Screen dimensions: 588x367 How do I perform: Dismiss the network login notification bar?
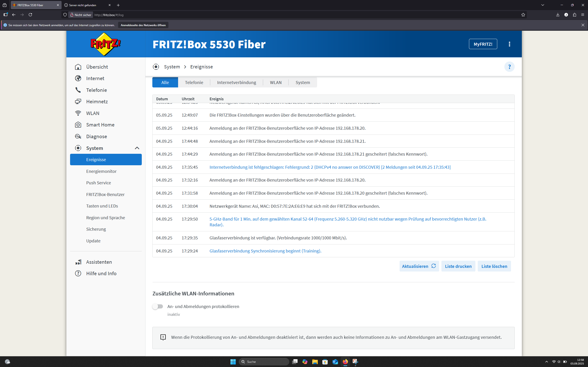[x=583, y=25]
